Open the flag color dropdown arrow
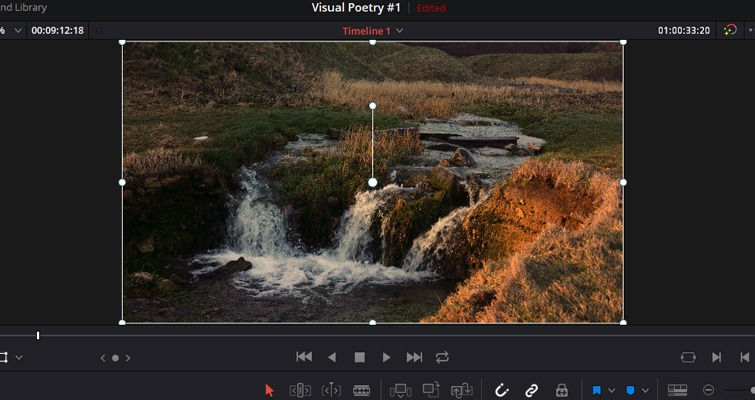This screenshot has height=400, width=755. (612, 390)
